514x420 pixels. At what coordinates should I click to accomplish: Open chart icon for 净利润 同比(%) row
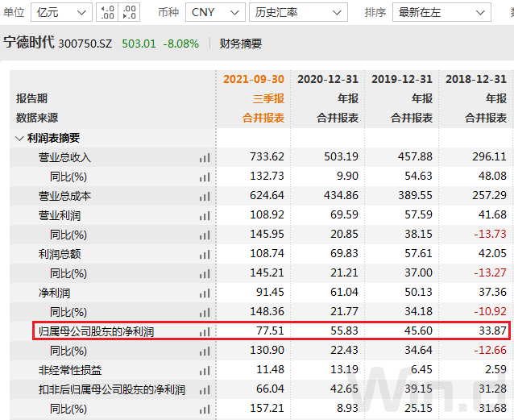coord(205,313)
